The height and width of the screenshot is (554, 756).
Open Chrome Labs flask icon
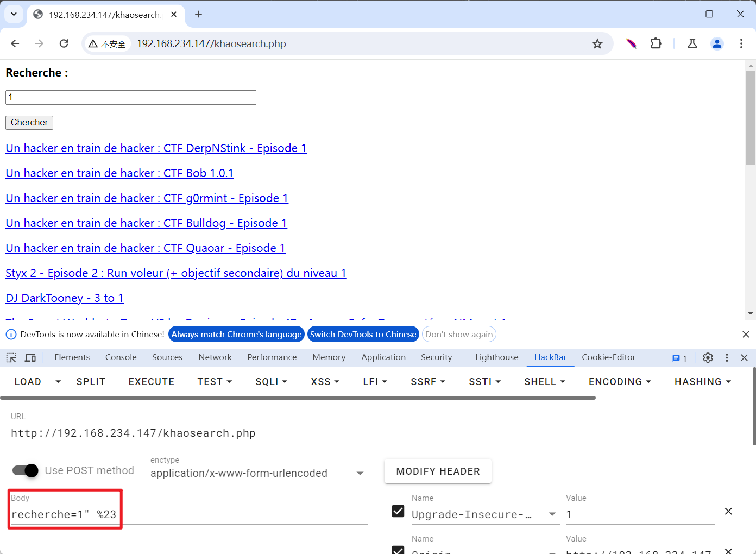coord(692,43)
